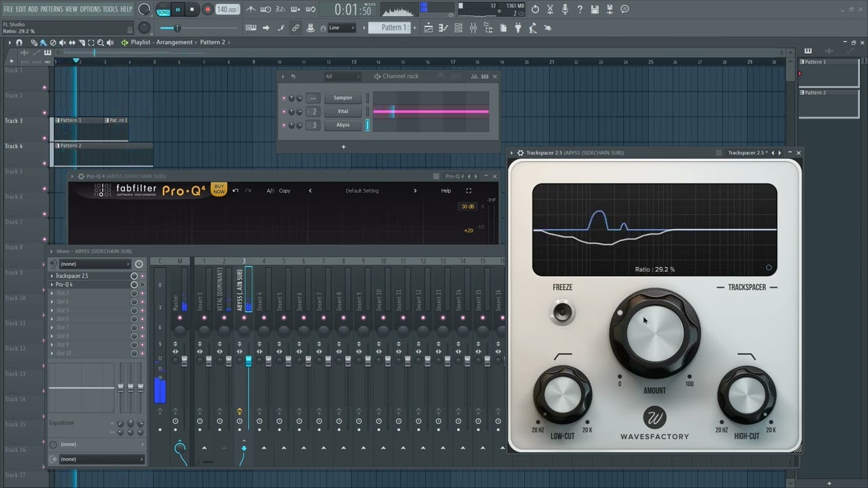
Task: Open the mixer view icon
Action: pos(473,28)
